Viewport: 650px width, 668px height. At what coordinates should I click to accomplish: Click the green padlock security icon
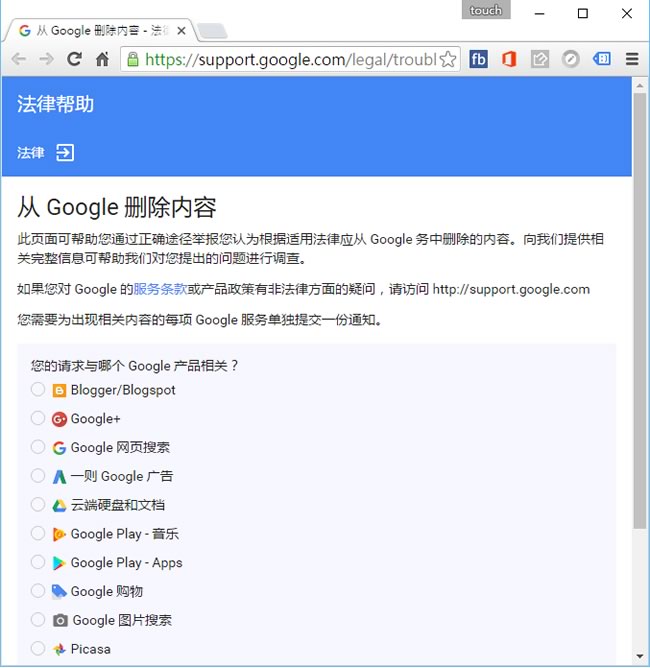[133, 59]
